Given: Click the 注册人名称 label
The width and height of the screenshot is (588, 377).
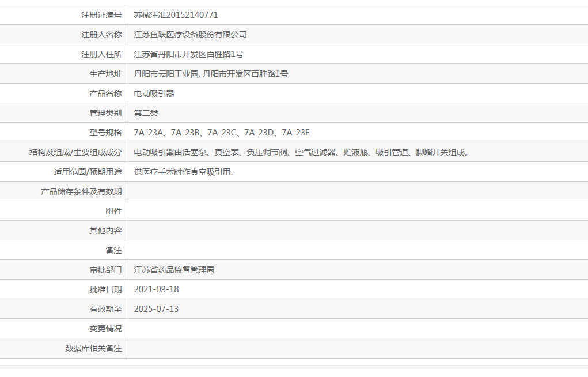Looking at the screenshot, I should tap(101, 35).
